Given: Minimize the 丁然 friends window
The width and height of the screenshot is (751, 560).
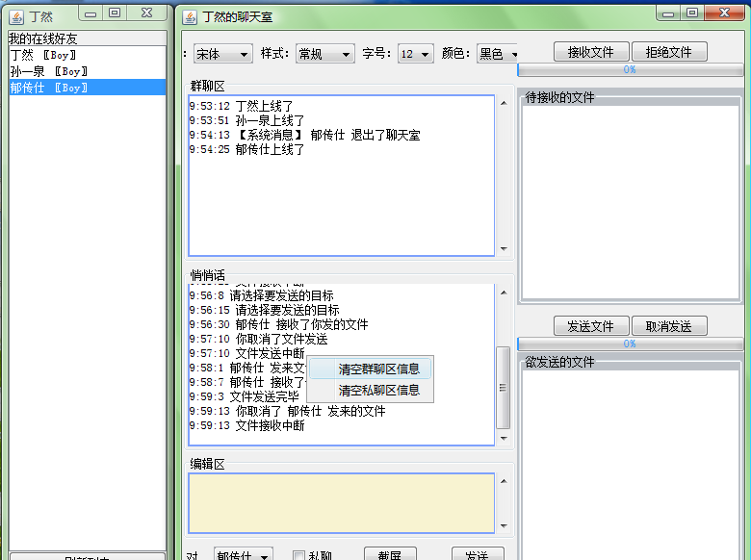Looking at the screenshot, I should (91, 13).
